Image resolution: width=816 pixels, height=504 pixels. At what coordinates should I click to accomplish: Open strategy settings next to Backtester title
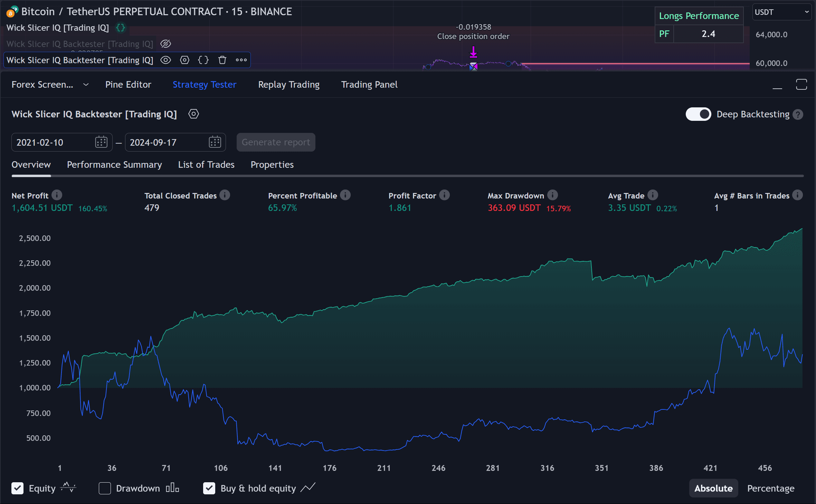pos(193,114)
